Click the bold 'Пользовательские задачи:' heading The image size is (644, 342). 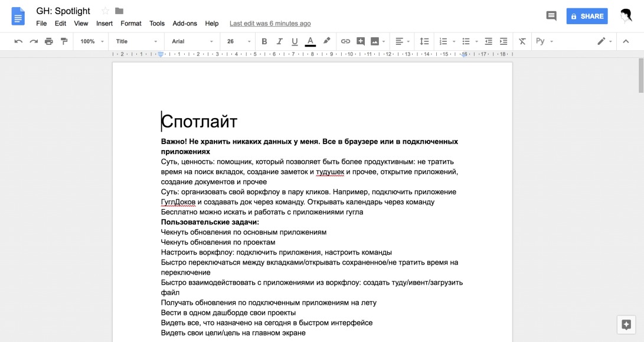[210, 222]
